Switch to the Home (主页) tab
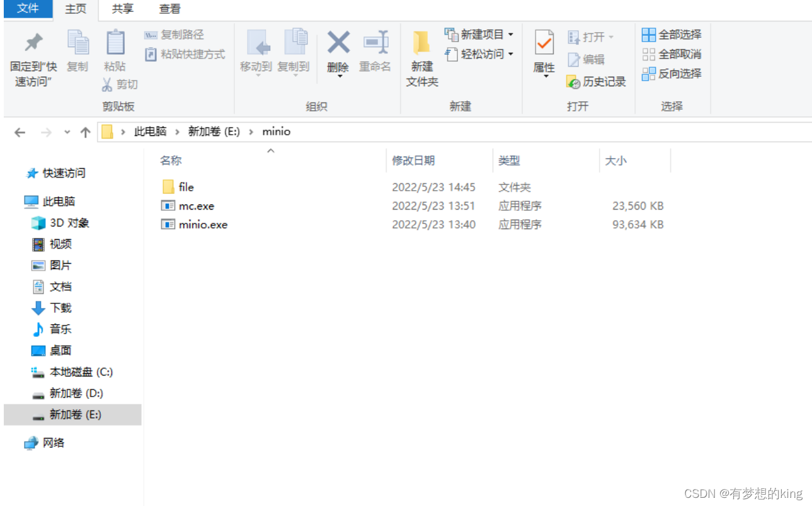Viewport: 812px width, 506px height. tap(76, 9)
